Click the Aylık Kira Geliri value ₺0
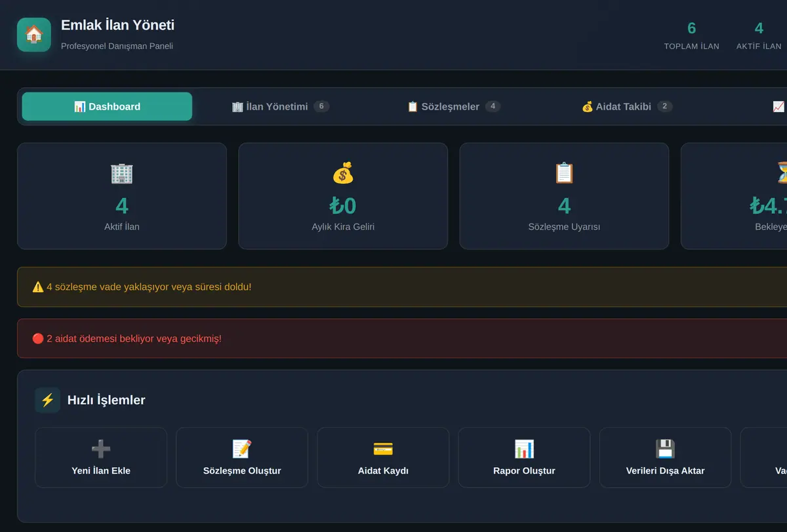This screenshot has width=787, height=532. pyautogui.click(x=343, y=206)
